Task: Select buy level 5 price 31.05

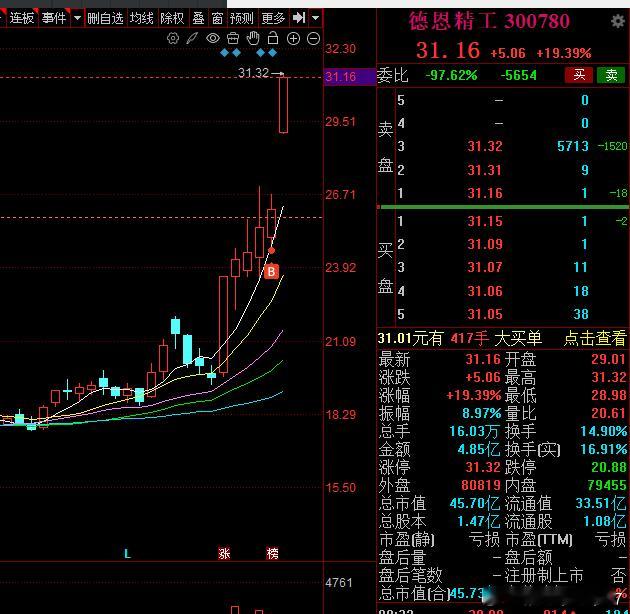Action: (485, 314)
